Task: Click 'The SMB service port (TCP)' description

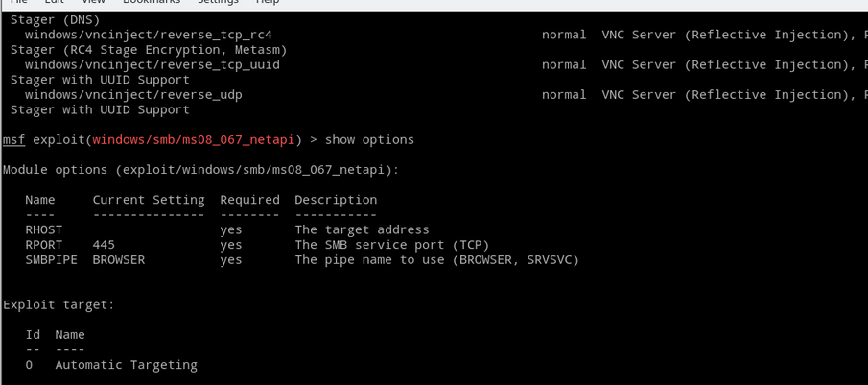Action: tap(391, 245)
